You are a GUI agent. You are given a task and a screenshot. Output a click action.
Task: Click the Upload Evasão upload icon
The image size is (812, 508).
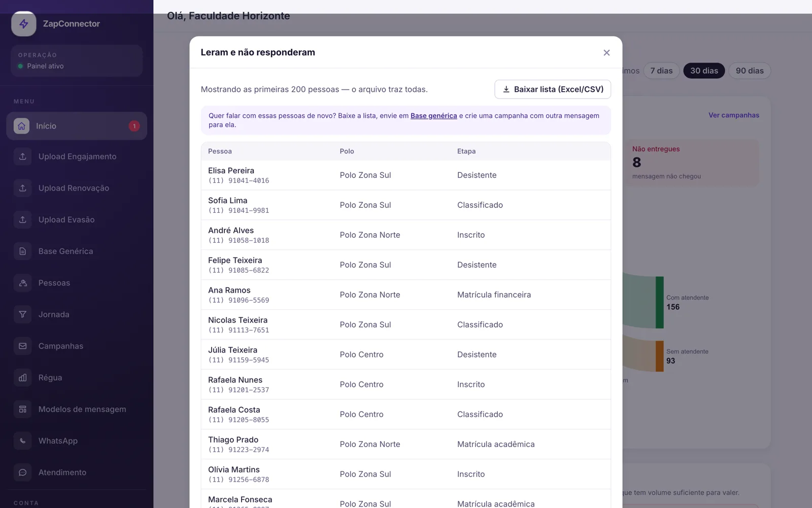pos(22,219)
